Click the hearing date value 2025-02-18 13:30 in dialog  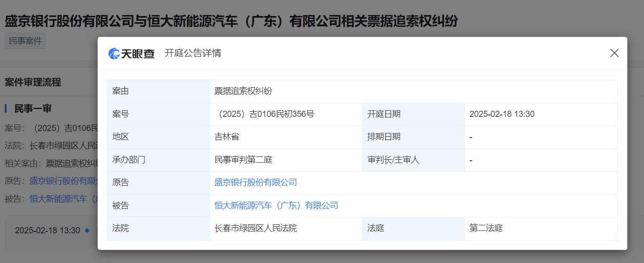pyautogui.click(x=502, y=114)
